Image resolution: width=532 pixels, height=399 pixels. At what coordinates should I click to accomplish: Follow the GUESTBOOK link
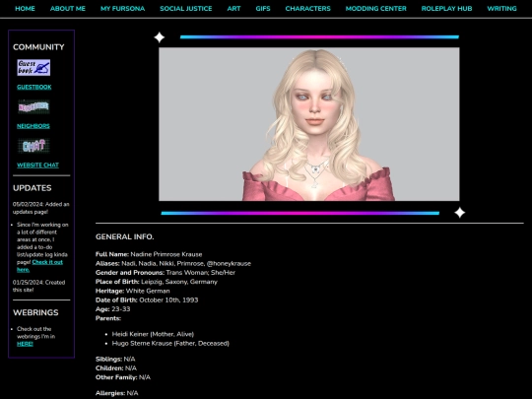tap(34, 88)
